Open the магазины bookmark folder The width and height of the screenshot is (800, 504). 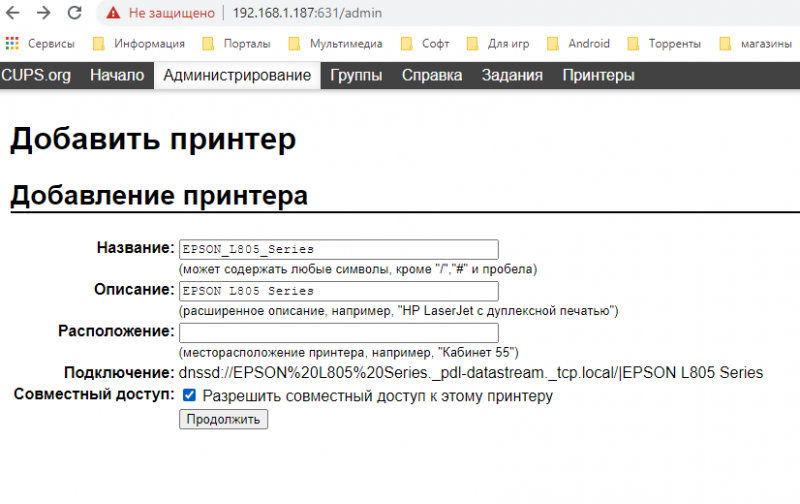(x=756, y=44)
